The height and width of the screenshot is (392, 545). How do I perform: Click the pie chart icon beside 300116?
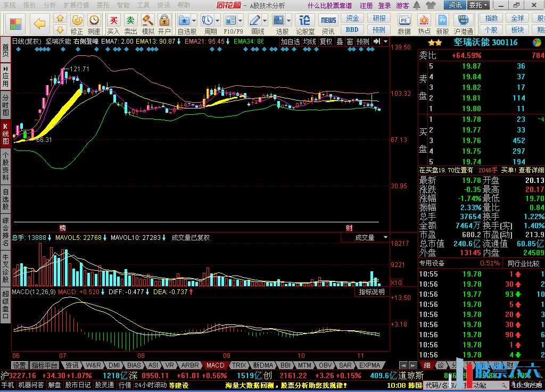coord(537,43)
